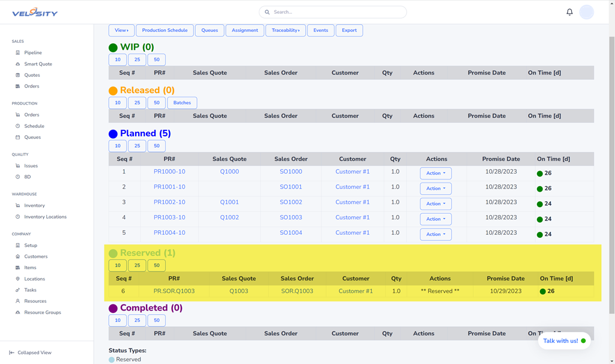Screen dimensions: 615x364
Task: Click the Resource Groups sidebar icon
Action: click(x=17, y=312)
